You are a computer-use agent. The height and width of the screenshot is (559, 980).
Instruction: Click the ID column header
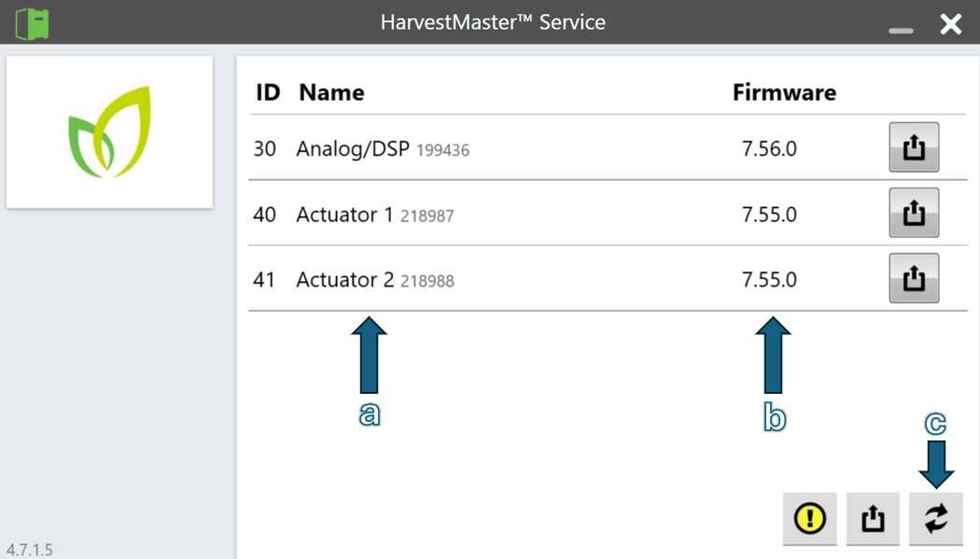[267, 91]
